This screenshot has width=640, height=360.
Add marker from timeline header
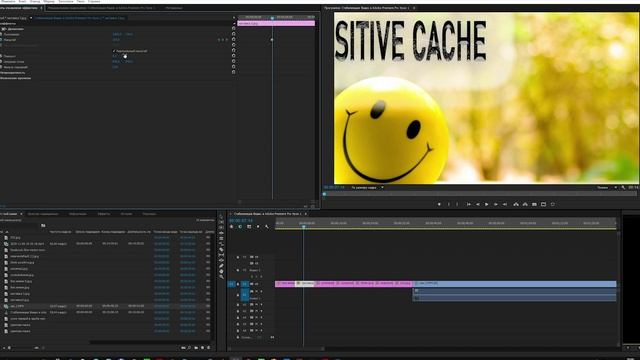(258, 227)
